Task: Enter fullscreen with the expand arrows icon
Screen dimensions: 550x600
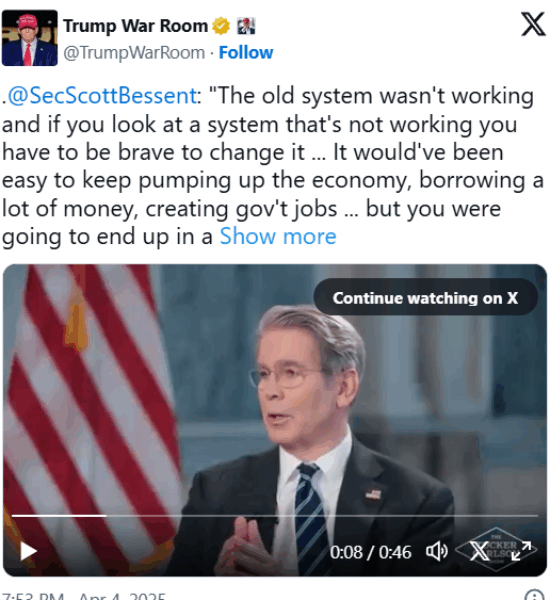Action: coord(521,551)
